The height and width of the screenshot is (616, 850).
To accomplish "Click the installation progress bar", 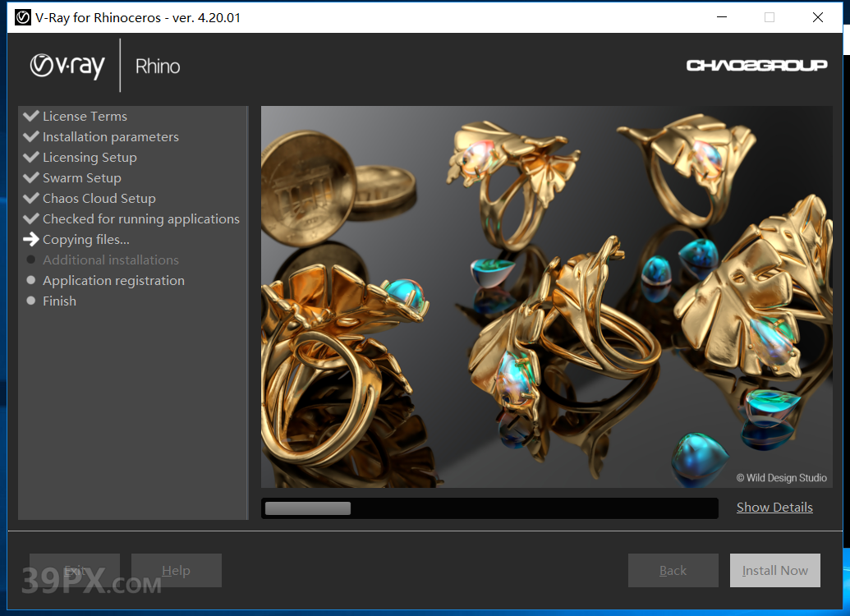I will 489,508.
